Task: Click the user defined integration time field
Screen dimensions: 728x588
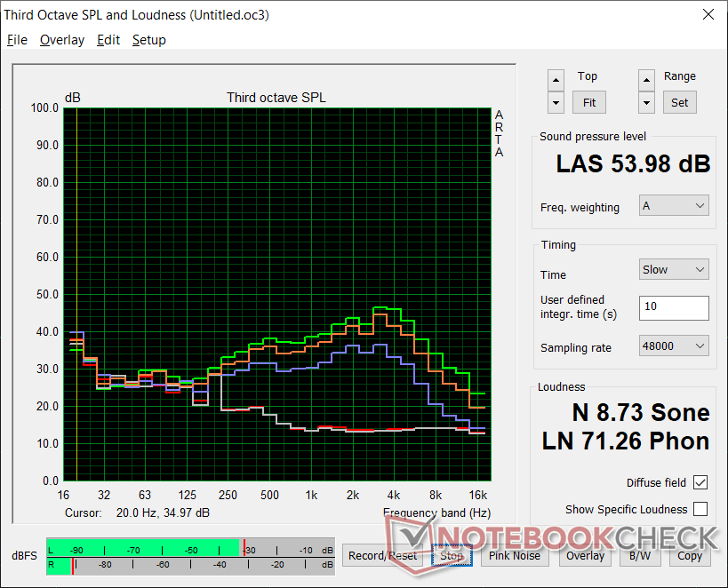Action: click(x=674, y=307)
